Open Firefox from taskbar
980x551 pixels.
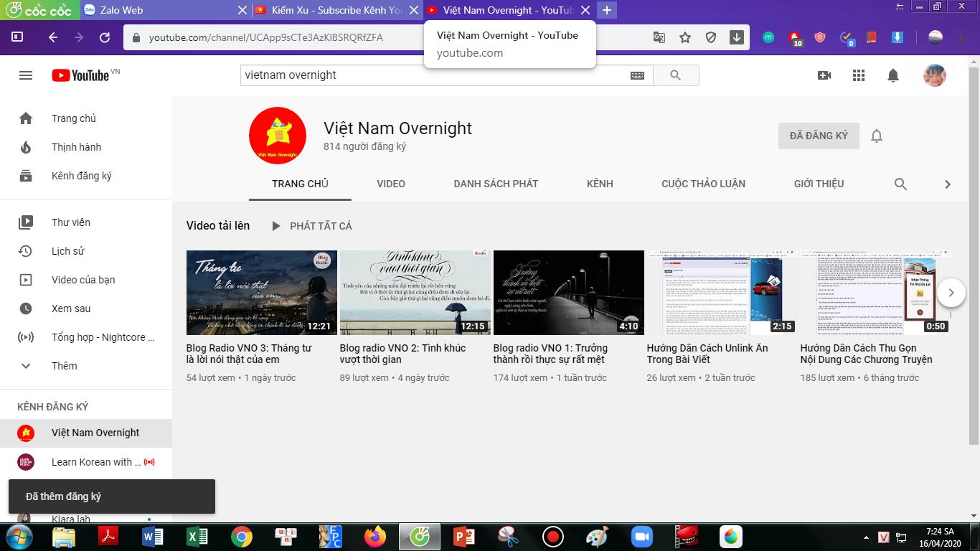[x=374, y=537]
